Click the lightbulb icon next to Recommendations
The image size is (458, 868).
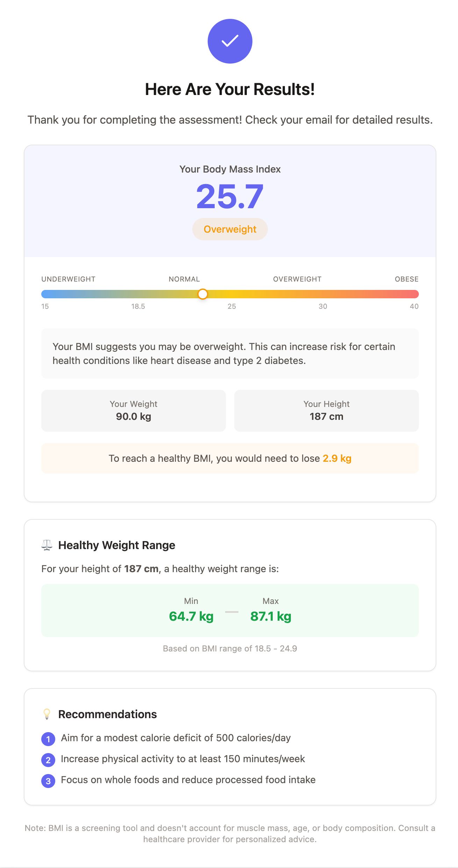tap(47, 714)
